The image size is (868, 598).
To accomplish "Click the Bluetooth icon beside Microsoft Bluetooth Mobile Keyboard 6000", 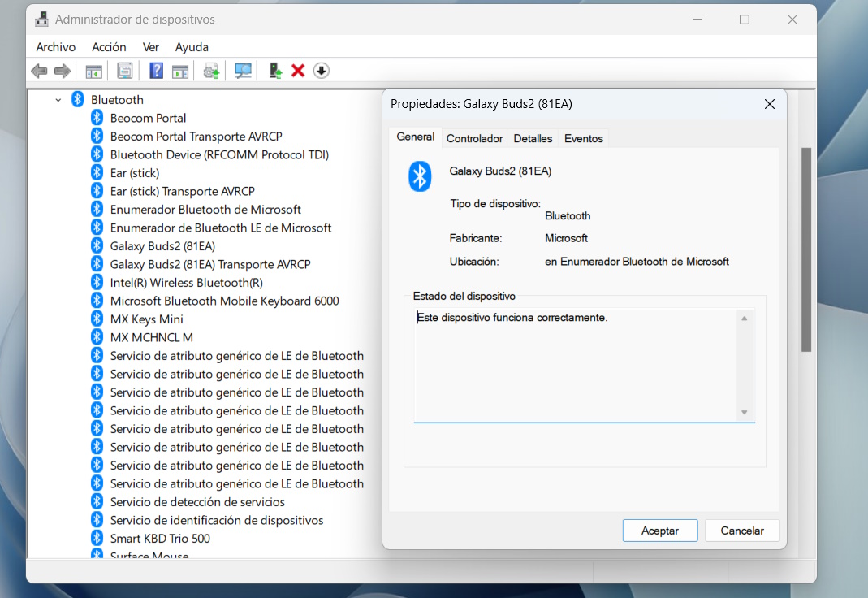I will pyautogui.click(x=97, y=301).
